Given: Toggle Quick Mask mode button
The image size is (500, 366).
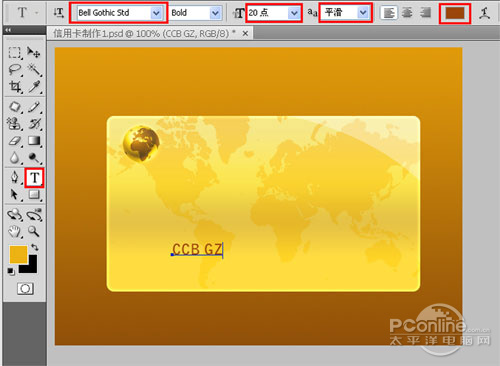Looking at the screenshot, I should click(25, 289).
